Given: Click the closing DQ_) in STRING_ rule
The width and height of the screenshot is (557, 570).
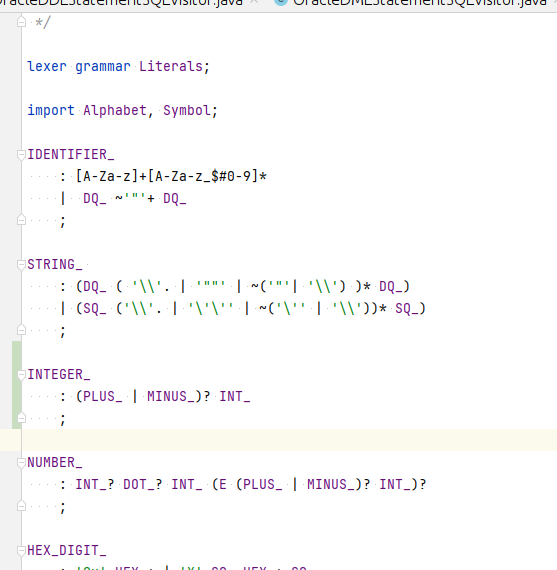Looking at the screenshot, I should point(394,287).
